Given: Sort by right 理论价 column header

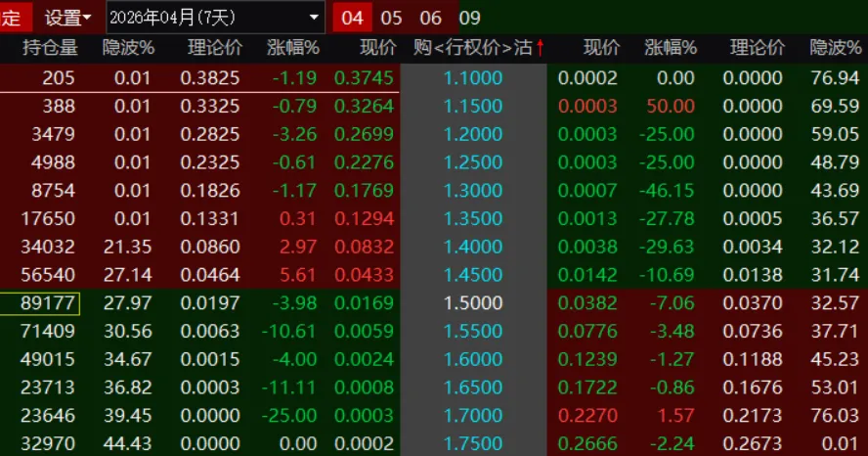Looking at the screenshot, I should pyautogui.click(x=758, y=48).
